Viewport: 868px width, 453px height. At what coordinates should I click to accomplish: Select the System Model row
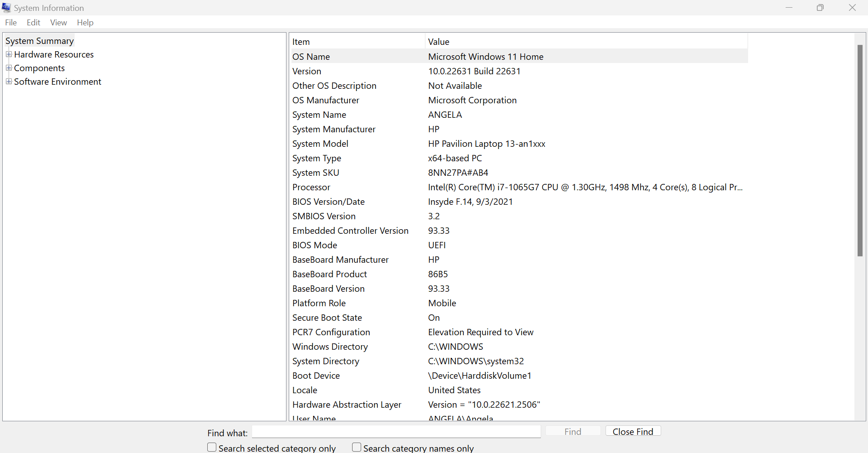(x=519, y=144)
